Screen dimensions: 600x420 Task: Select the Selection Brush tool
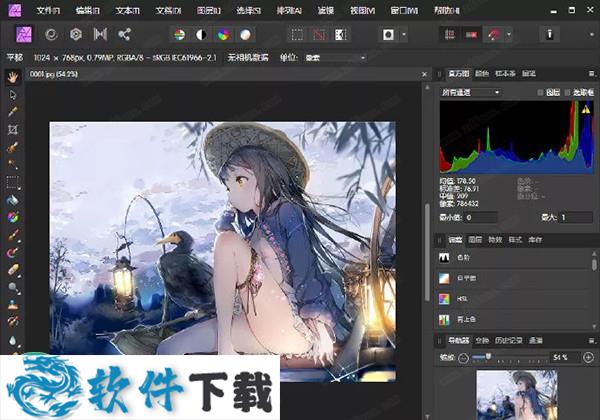[x=13, y=147]
